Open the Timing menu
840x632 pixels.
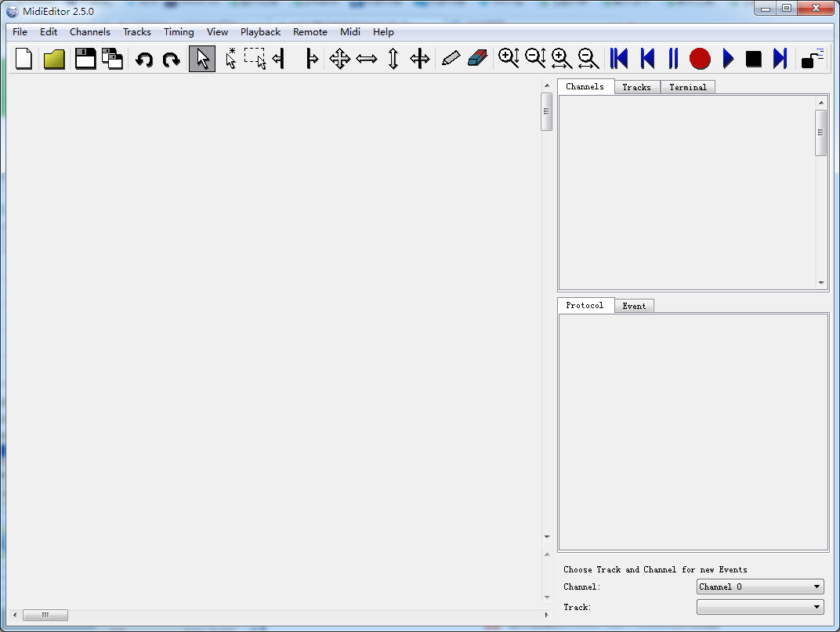coord(179,31)
